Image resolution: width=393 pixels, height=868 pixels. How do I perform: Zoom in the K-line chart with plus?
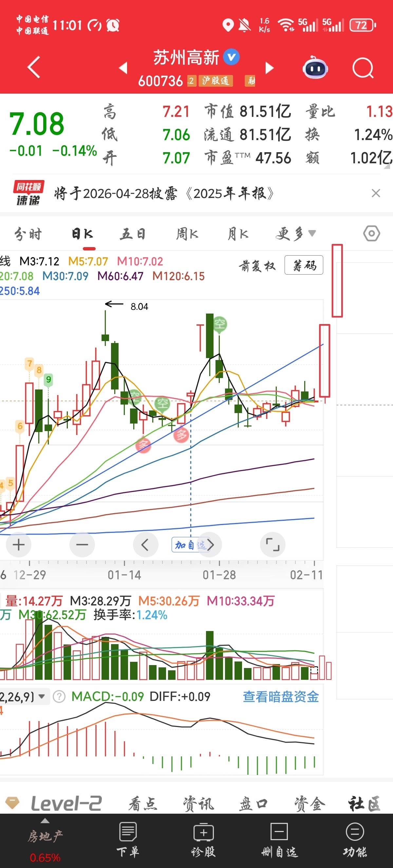click(19, 545)
